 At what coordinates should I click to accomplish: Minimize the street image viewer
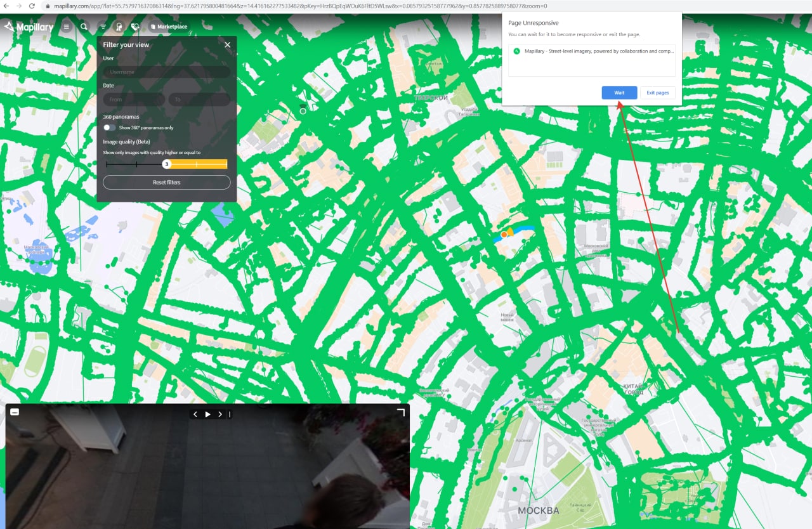coord(15,412)
